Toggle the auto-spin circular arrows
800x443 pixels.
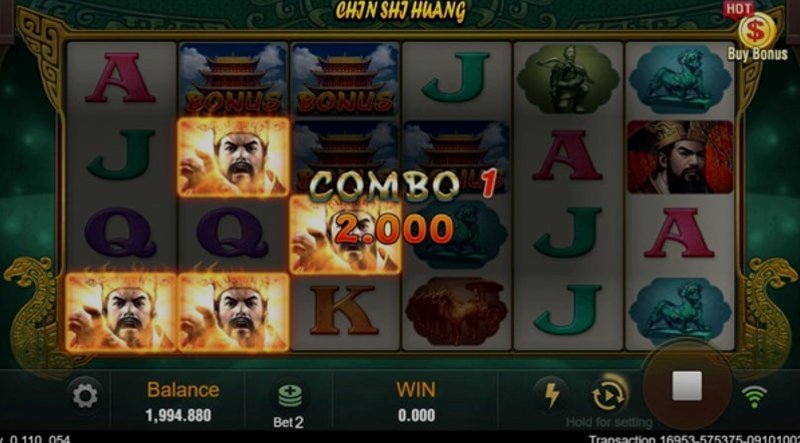pos(609,396)
